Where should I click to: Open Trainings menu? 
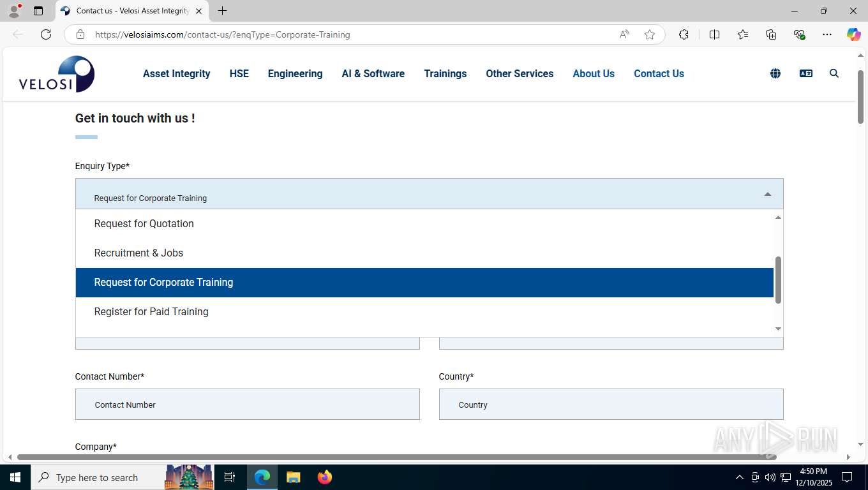(445, 74)
